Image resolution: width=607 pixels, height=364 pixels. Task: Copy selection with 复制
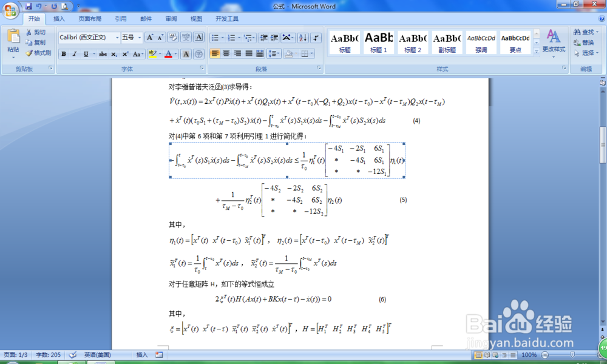[36, 42]
